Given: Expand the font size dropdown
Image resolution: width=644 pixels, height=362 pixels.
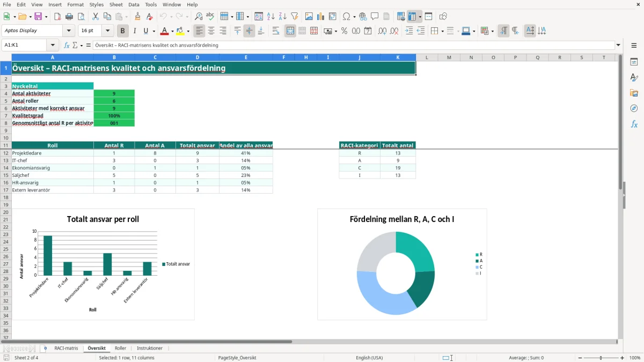Looking at the screenshot, I should pos(108,31).
